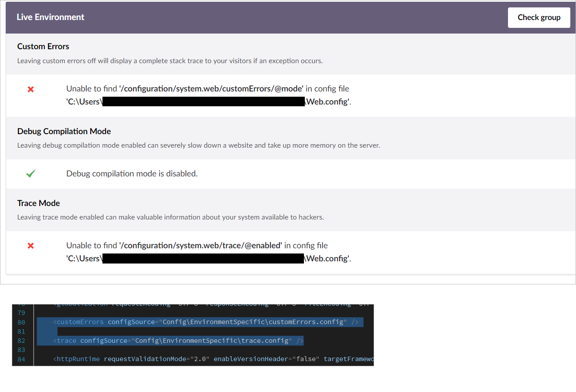Click line number 79 in code editor

[21, 313]
